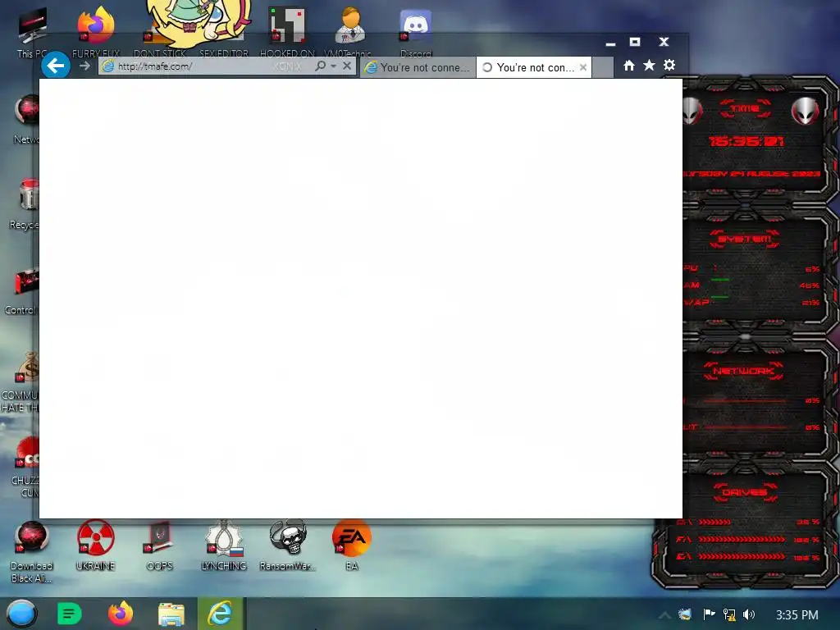The height and width of the screenshot is (630, 840).
Task: Click the SYSTEM gadget header
Action: click(745, 239)
